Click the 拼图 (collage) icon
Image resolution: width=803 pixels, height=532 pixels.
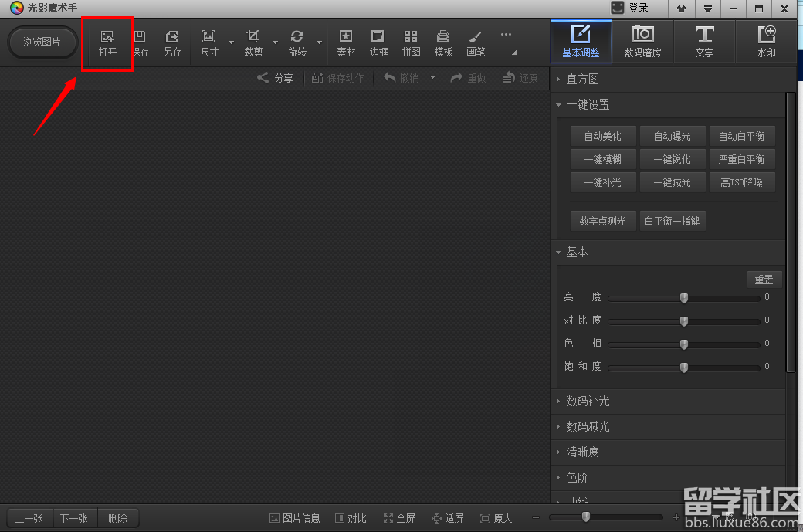[x=411, y=44]
